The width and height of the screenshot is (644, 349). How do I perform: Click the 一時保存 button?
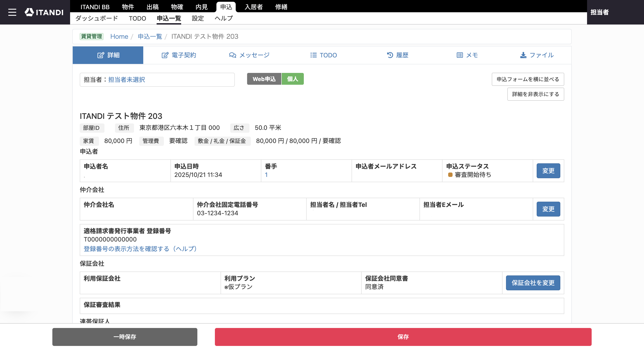click(x=125, y=337)
